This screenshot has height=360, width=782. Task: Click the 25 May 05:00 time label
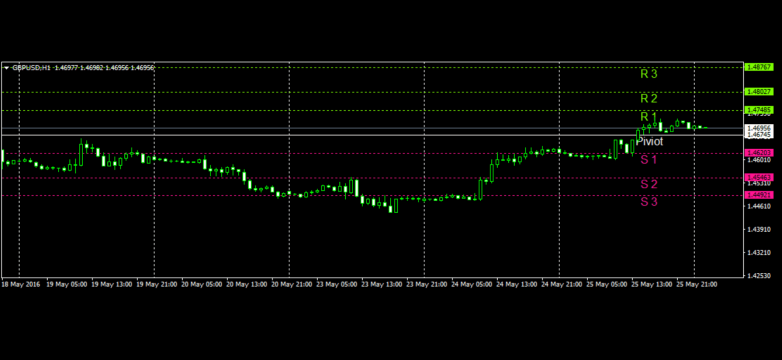coord(607,284)
